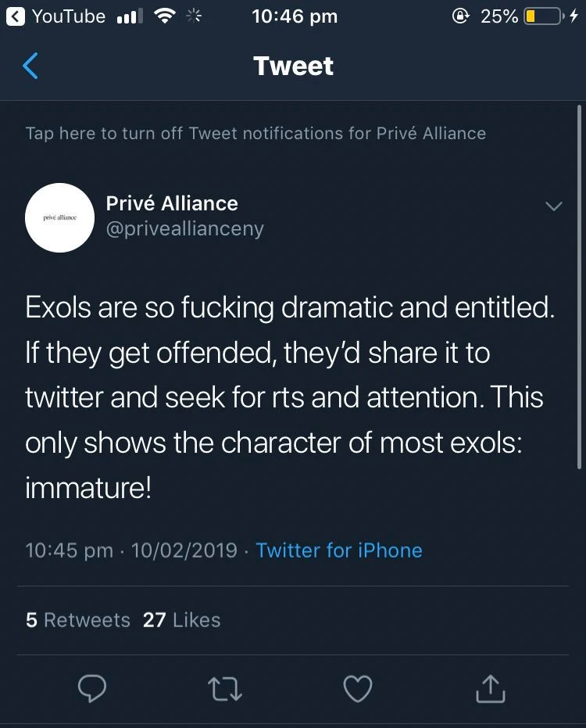This screenshot has width=586, height=728.
Task: View the 27 Likes list
Action: 181,620
